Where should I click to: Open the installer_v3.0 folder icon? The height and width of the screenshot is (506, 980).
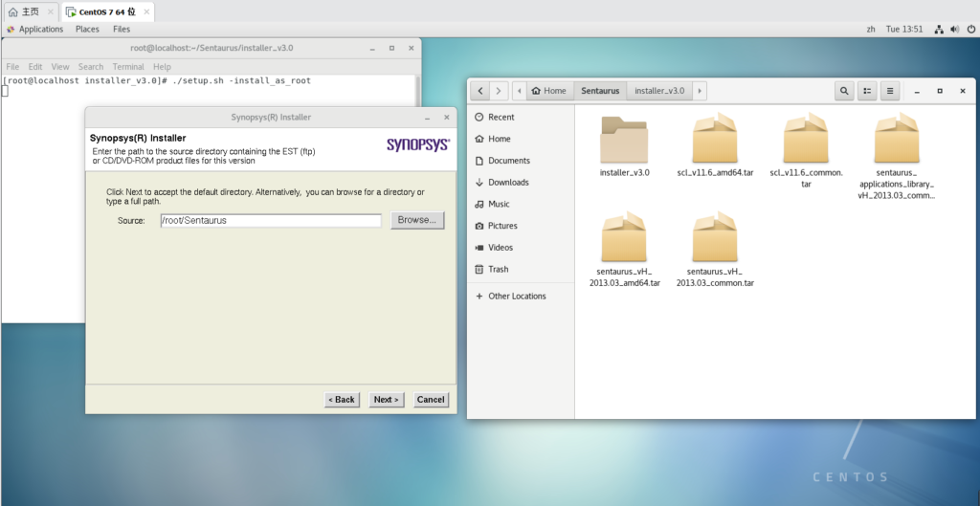[624, 140]
